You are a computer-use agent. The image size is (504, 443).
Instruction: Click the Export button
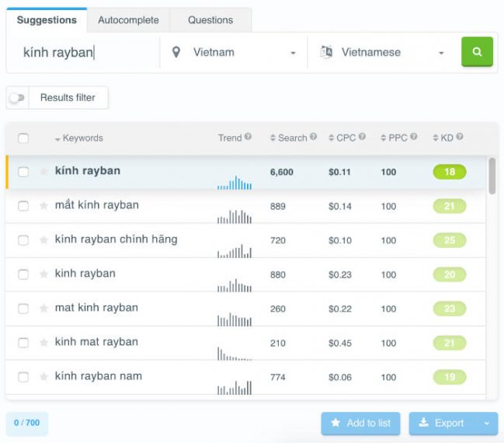[443, 424]
